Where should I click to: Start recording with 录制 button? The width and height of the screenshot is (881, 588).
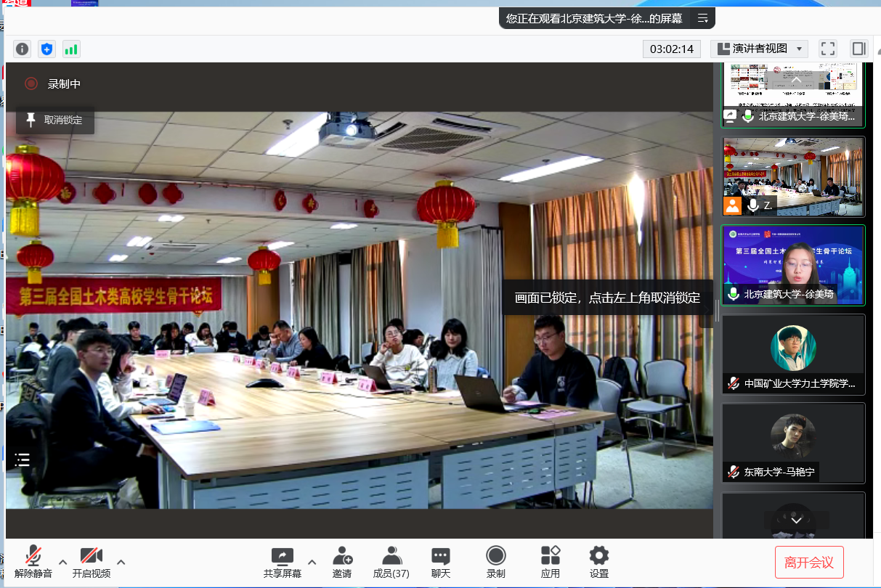(x=496, y=562)
